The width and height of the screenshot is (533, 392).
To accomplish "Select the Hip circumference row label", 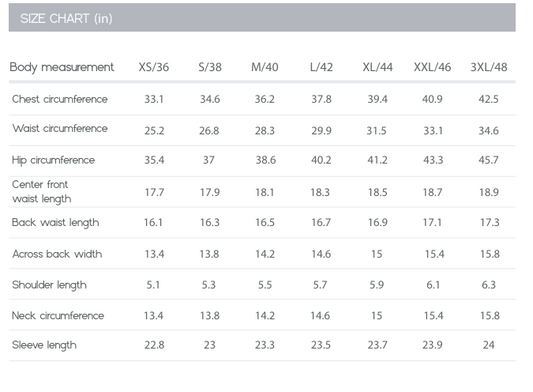I will 53,160.
